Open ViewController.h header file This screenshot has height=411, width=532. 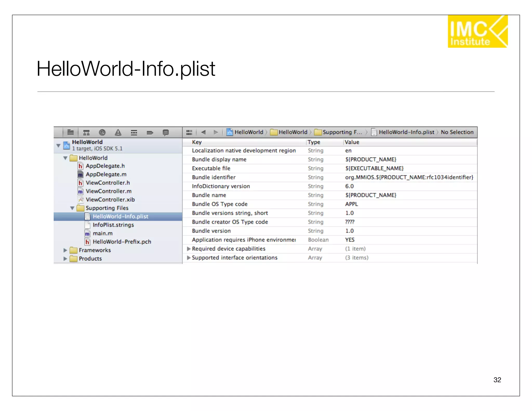pos(104,183)
